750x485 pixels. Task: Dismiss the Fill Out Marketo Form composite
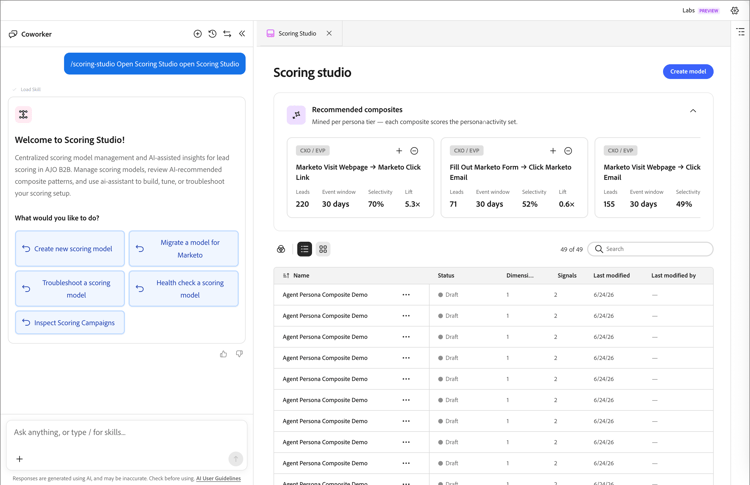point(568,151)
